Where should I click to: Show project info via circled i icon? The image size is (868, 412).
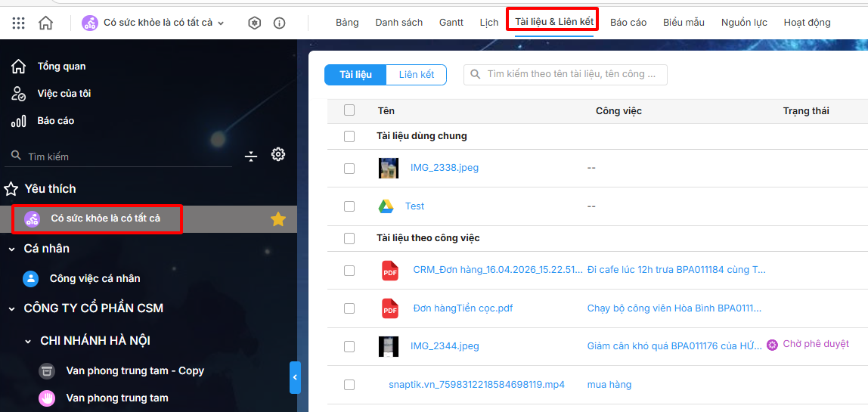click(x=280, y=23)
